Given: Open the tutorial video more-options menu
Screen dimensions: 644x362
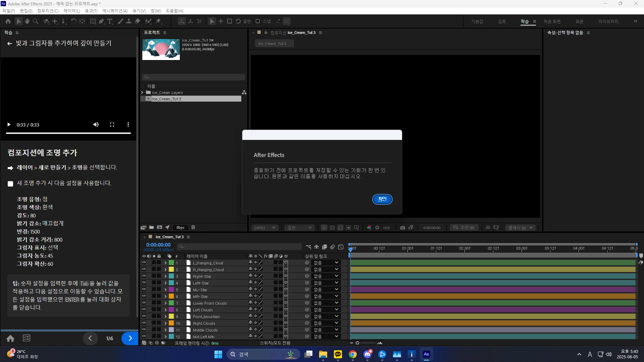Looking at the screenshot, I should (x=128, y=125).
